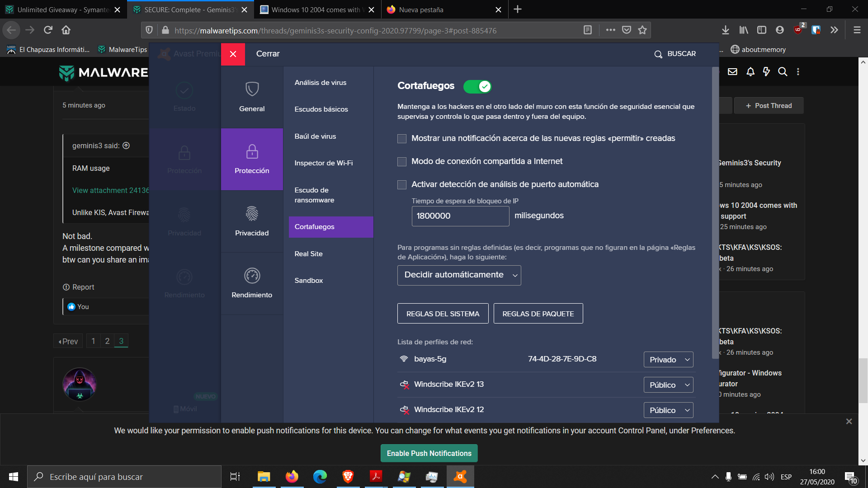Screen dimensions: 868x488
Task: Open the bayas-5g Privado profile dropdown
Action: 668,360
